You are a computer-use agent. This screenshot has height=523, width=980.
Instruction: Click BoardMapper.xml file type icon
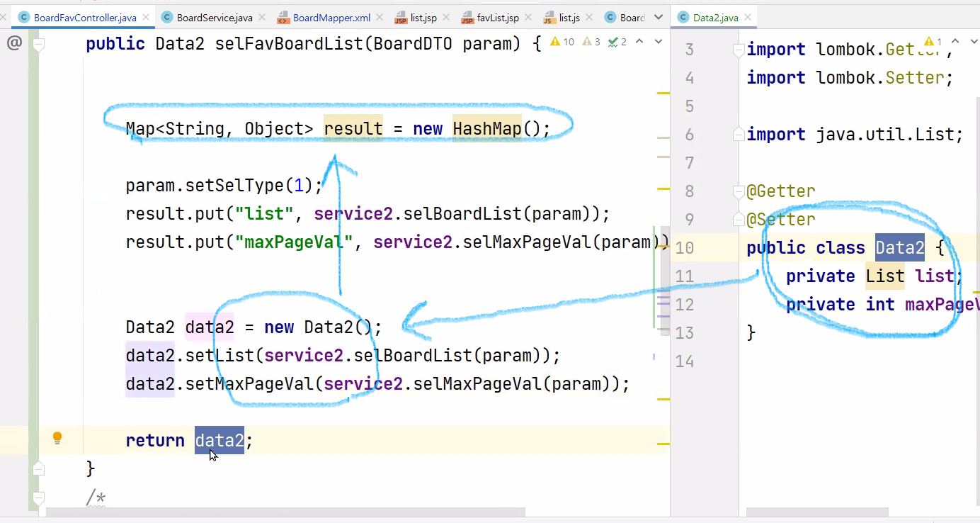283,17
